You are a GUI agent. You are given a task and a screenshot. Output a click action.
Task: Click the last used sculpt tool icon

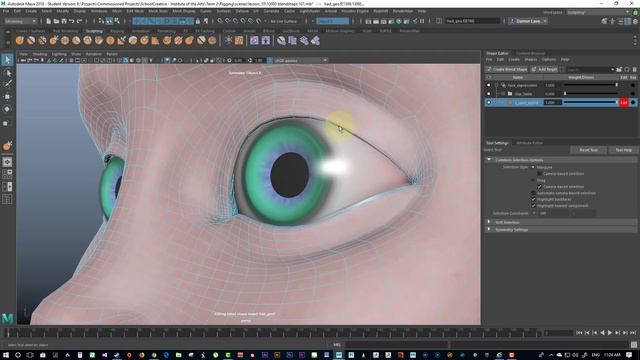click(x=7, y=146)
